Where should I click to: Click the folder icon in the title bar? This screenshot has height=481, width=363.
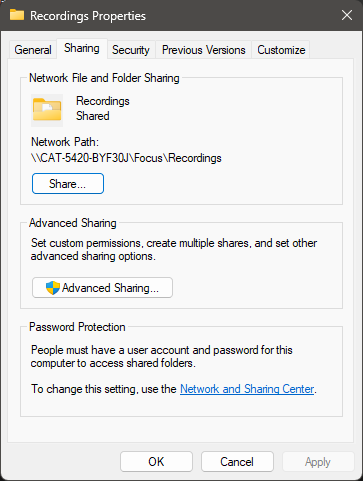17,15
